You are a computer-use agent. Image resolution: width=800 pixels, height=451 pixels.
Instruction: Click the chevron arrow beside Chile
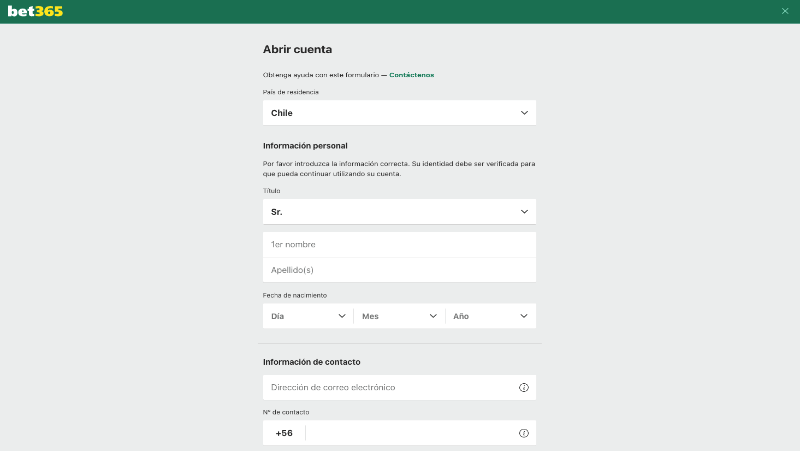pyautogui.click(x=524, y=113)
